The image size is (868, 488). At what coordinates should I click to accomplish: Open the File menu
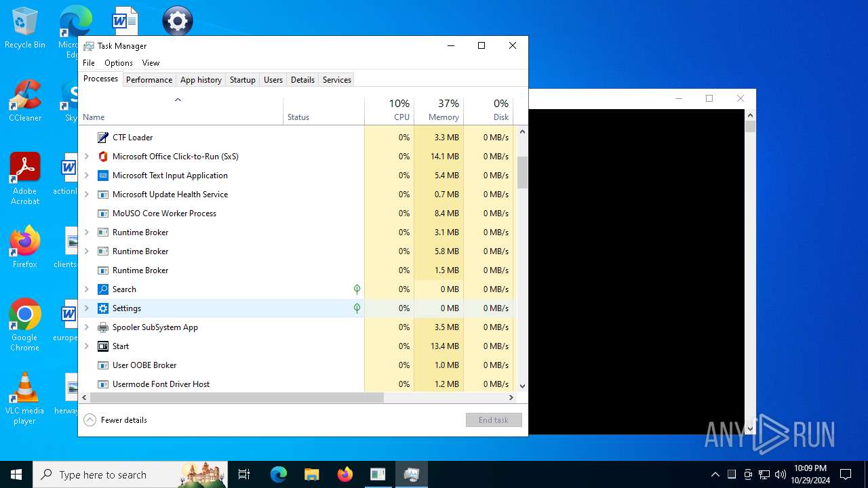pos(89,63)
